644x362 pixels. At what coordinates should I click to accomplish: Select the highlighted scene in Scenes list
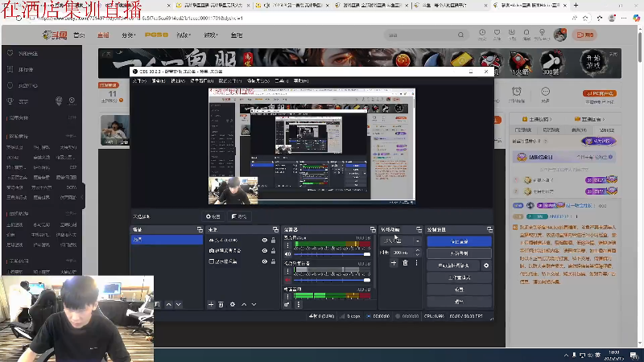[x=167, y=239]
